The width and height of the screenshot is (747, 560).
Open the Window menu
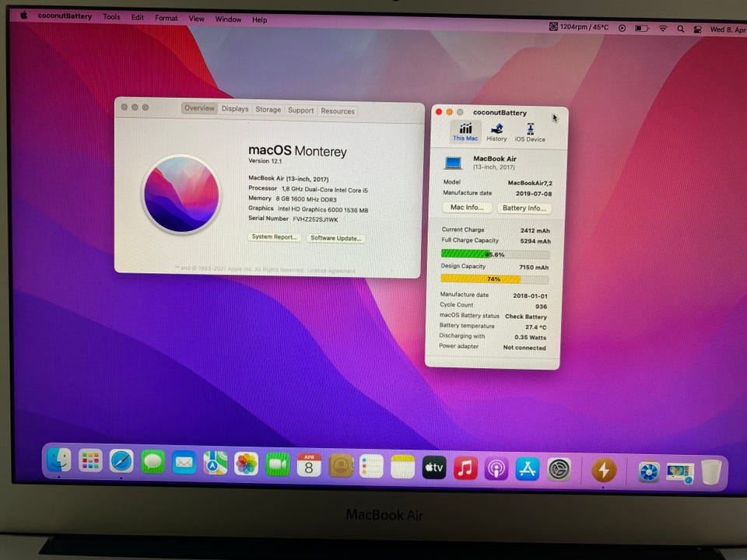click(228, 19)
